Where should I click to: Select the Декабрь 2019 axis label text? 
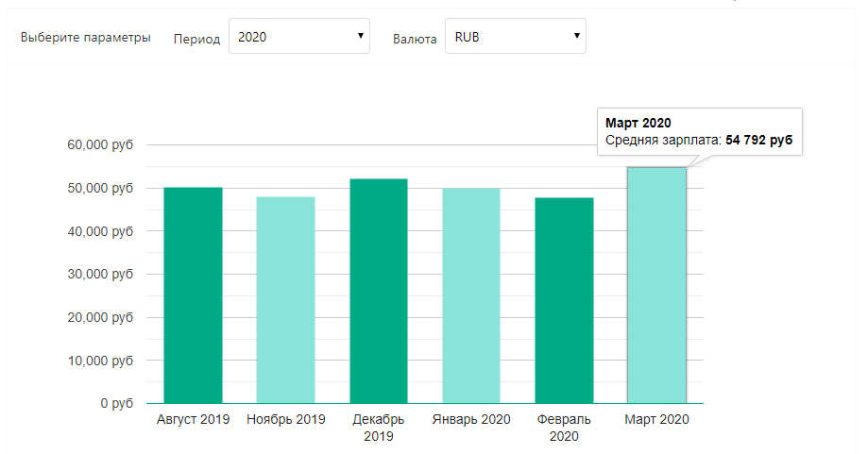click(378, 428)
